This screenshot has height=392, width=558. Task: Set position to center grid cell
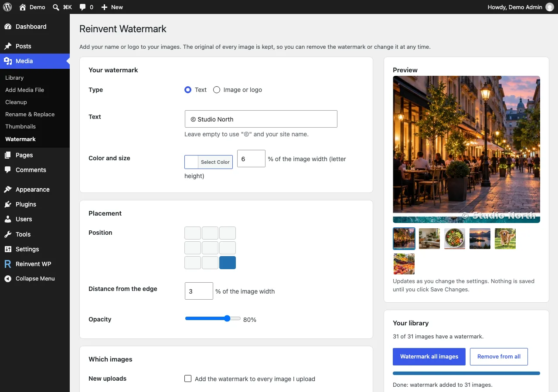pos(210,248)
